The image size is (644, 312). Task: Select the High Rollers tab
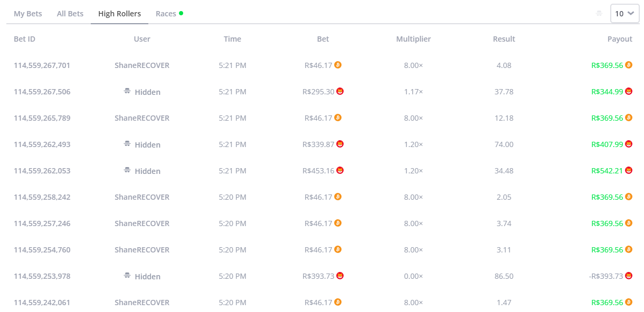click(119, 14)
